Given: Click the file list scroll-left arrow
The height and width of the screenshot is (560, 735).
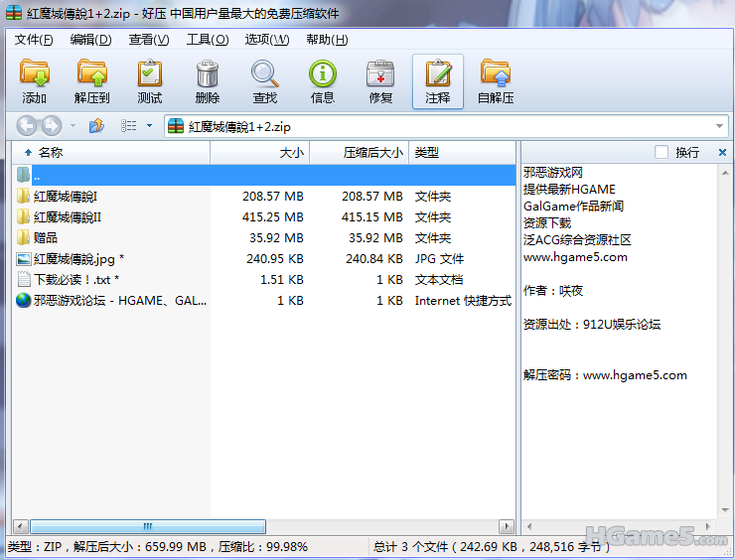Looking at the screenshot, I should [20, 526].
